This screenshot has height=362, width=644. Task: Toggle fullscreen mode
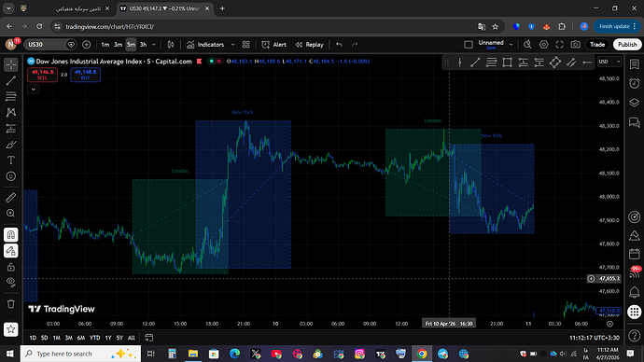coord(560,45)
